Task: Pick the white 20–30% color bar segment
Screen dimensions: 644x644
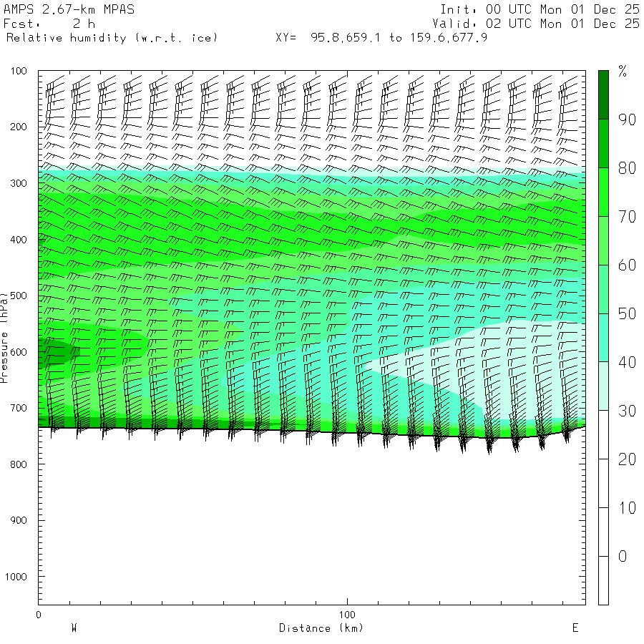Action: pyautogui.click(x=603, y=435)
